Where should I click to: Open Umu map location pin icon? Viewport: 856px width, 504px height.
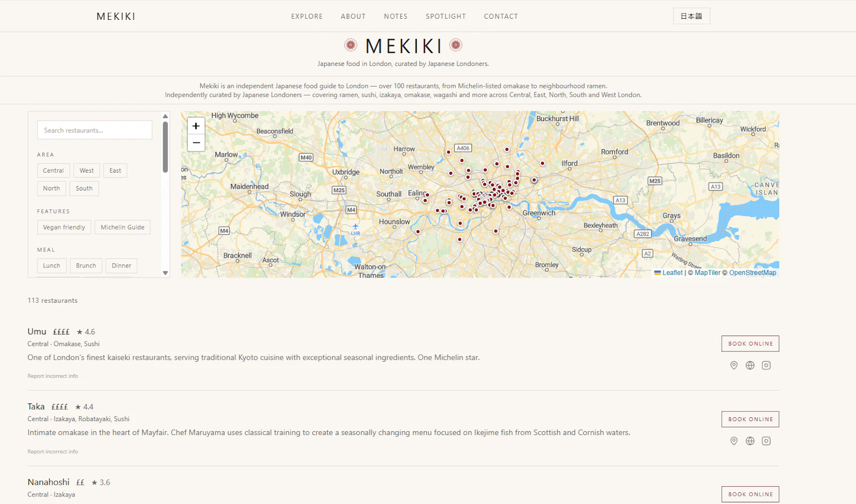(x=734, y=365)
